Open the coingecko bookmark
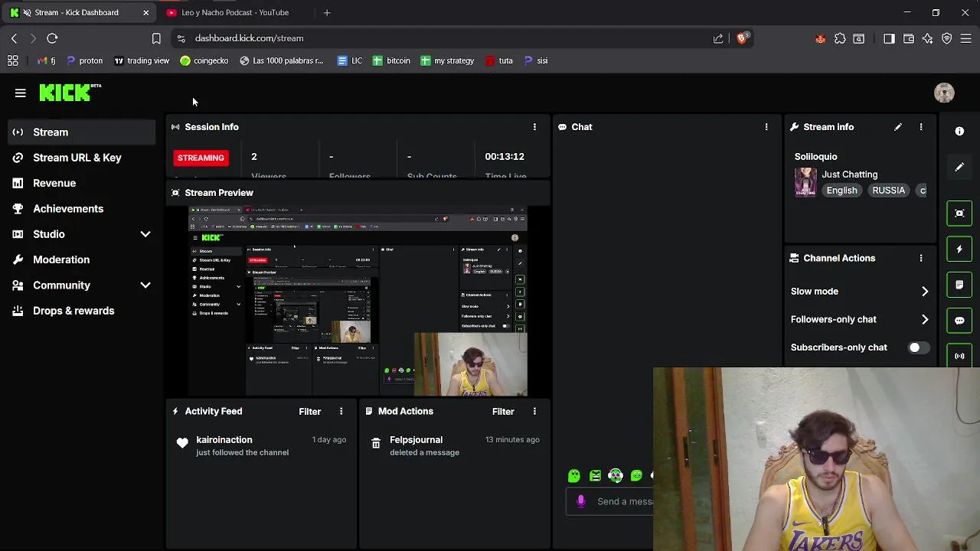The width and height of the screenshot is (980, 551). [204, 60]
